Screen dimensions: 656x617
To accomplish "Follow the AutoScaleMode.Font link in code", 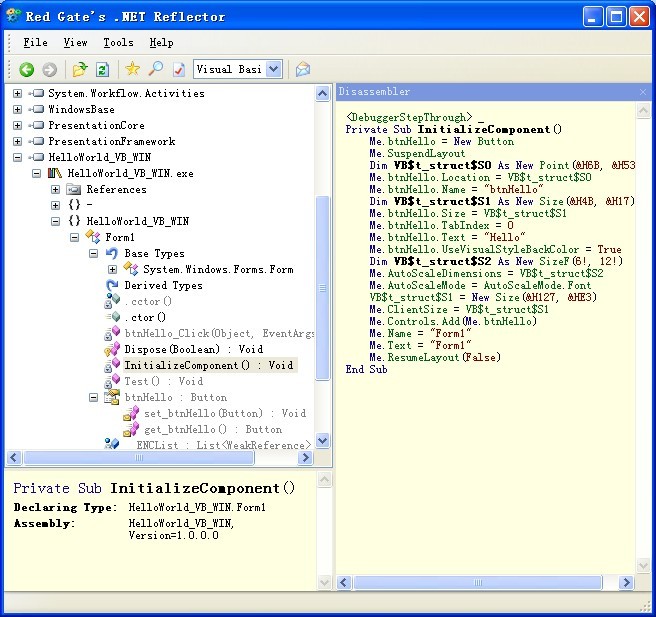I will pos(537,285).
